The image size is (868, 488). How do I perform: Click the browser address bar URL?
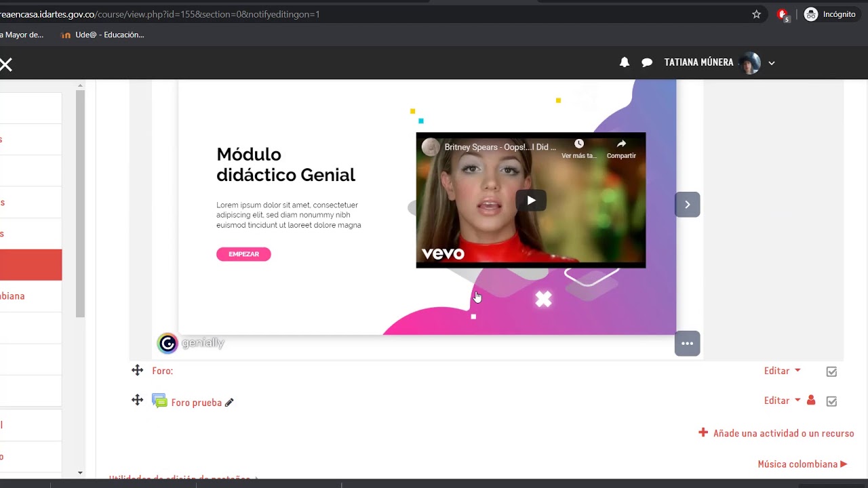(160, 14)
